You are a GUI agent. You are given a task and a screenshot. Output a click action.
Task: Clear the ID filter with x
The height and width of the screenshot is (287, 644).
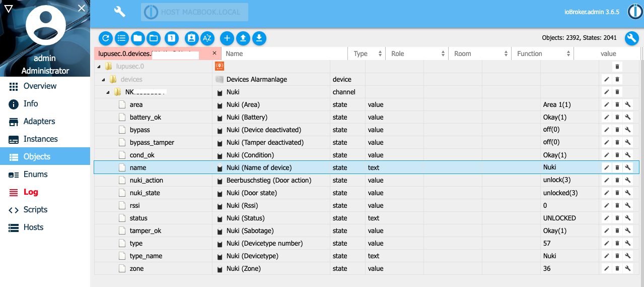(x=214, y=53)
